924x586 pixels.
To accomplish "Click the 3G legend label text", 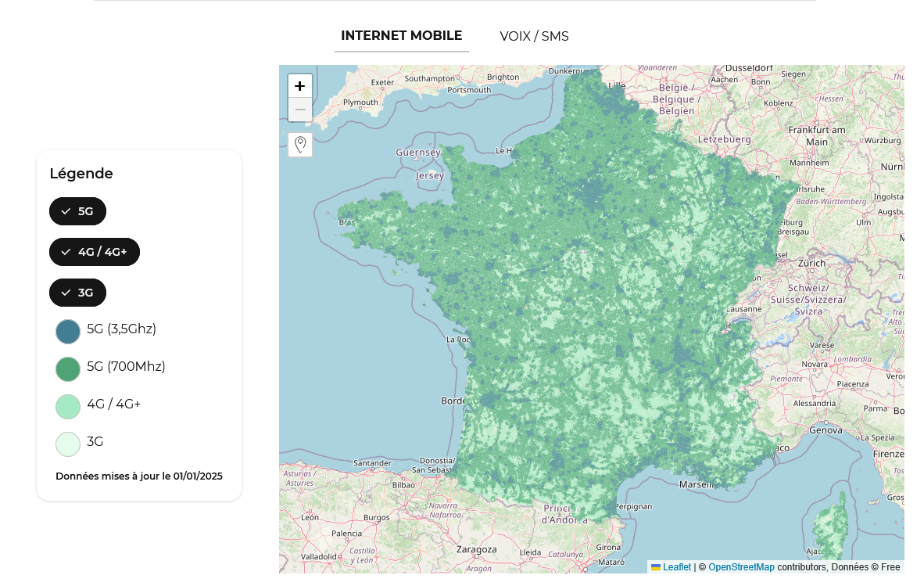I will pos(95,441).
